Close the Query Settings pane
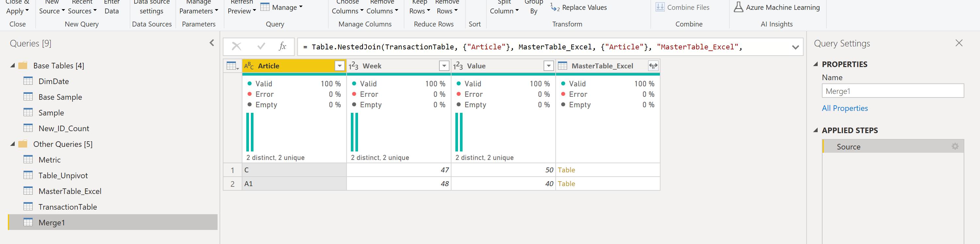Screen dimensions: 980x244 click(959, 43)
